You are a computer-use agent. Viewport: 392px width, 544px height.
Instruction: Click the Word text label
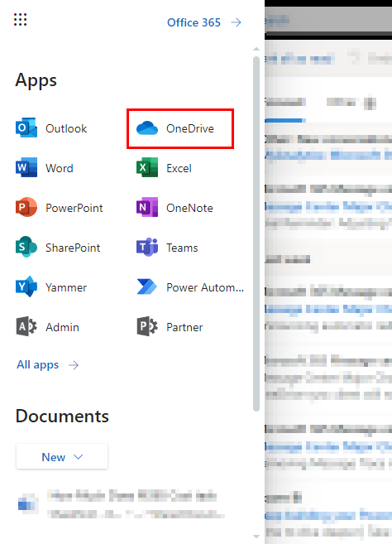pyautogui.click(x=60, y=168)
